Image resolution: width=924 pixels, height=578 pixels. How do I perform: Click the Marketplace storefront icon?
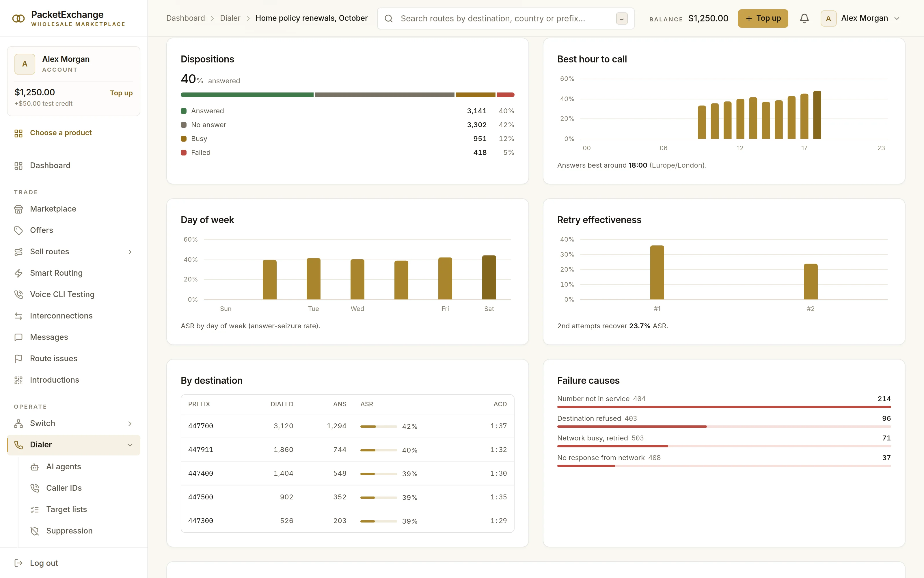(18, 209)
